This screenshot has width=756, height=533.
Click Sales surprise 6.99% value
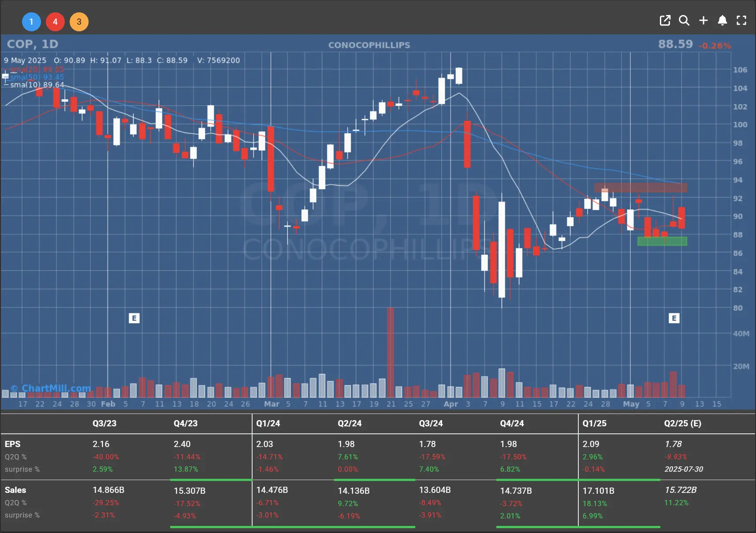[592, 516]
